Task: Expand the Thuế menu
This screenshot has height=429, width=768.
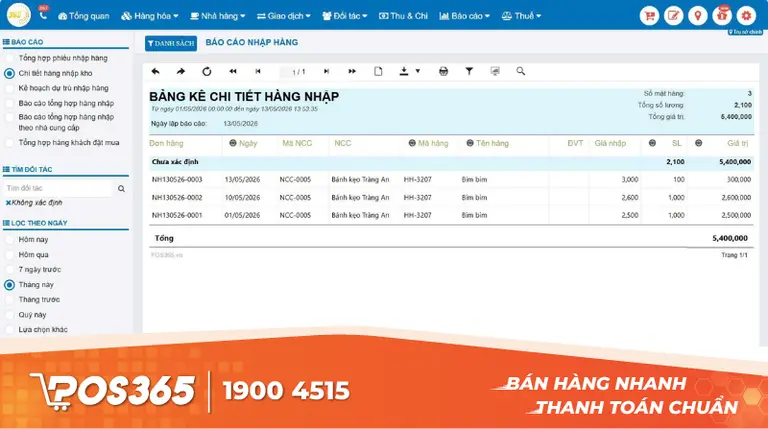Action: coord(521,16)
